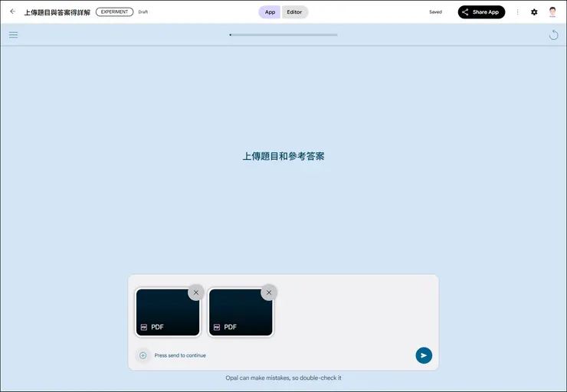The width and height of the screenshot is (567, 392).
Task: Click the heading 上傳題目和參考答案
Action: pyautogui.click(x=283, y=156)
